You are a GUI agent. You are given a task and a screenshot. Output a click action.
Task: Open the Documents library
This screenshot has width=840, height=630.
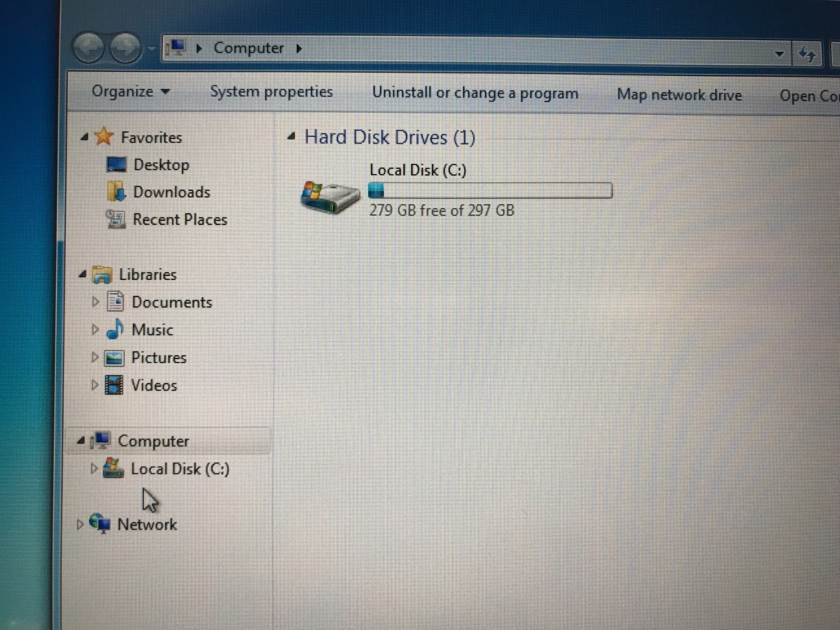(x=172, y=302)
